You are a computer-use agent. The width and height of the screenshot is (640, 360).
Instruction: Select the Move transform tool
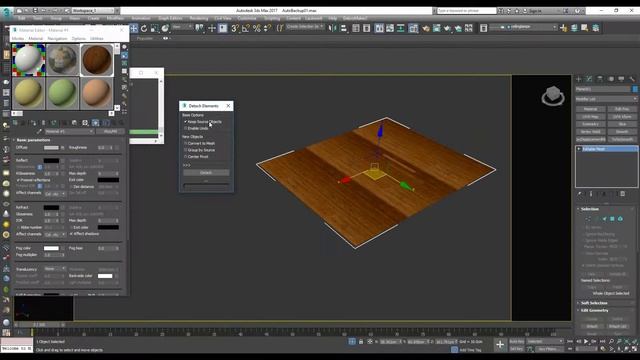click(134, 28)
